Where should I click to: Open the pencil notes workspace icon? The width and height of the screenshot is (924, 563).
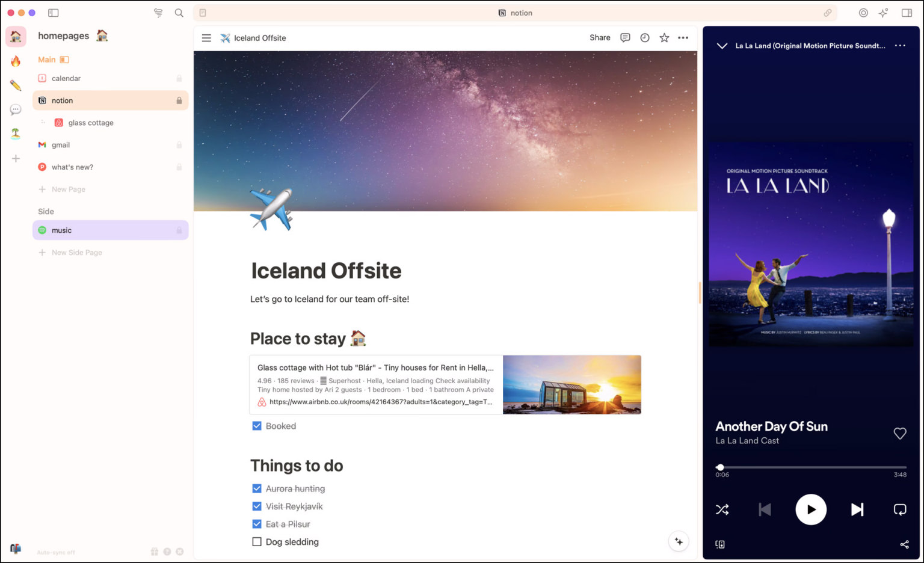[x=16, y=85]
